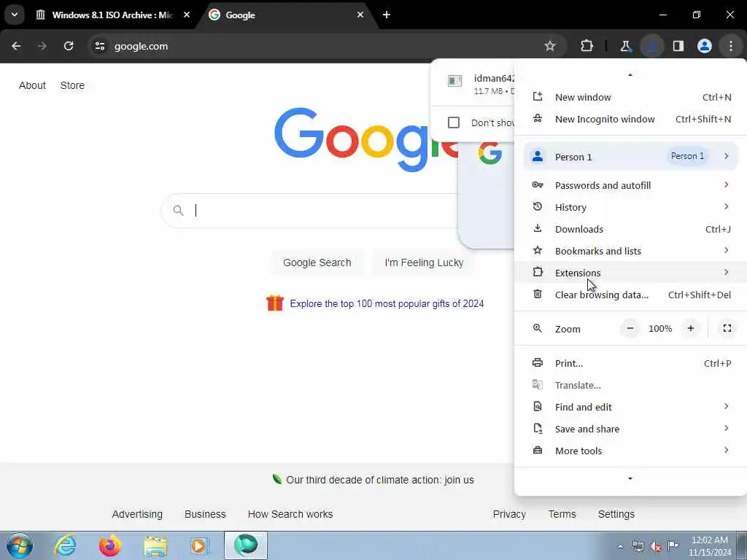Expand Bookmarks and lists submenu
Image resolution: width=747 pixels, height=560 pixels.
pos(630,251)
